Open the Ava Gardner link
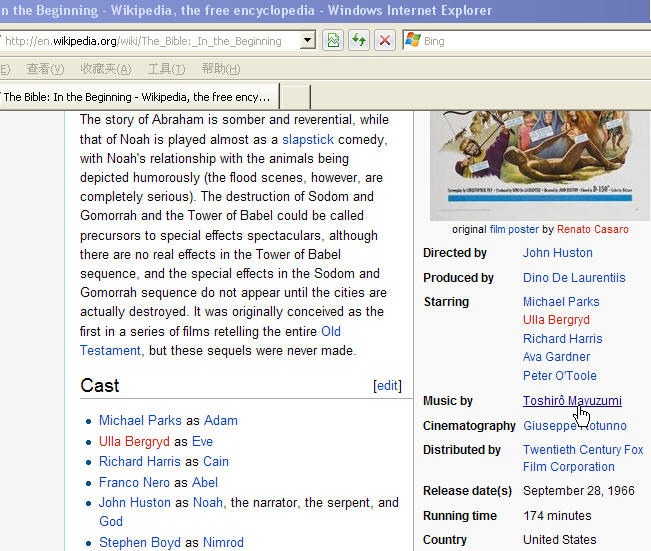The image size is (651, 551). (556, 357)
